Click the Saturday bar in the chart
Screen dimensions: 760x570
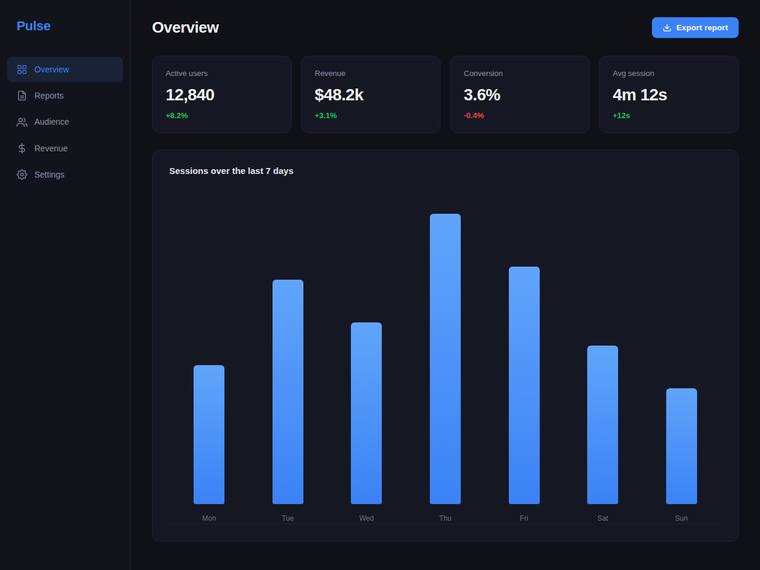[602, 425]
